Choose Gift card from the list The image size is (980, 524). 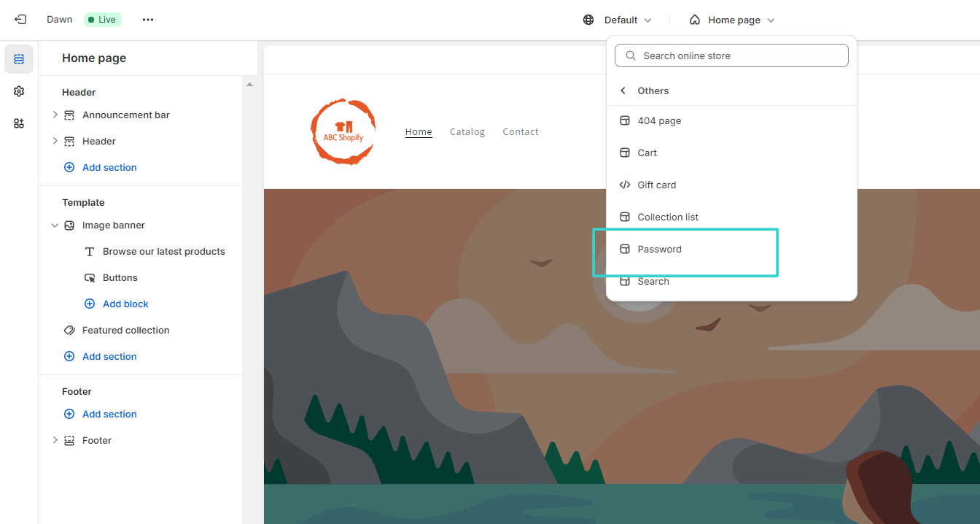coord(656,185)
